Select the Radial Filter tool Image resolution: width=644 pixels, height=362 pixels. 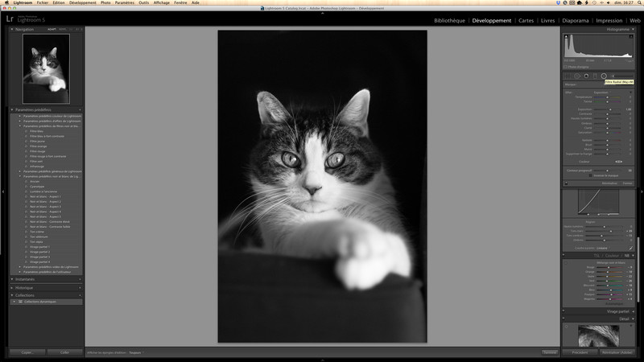(604, 76)
